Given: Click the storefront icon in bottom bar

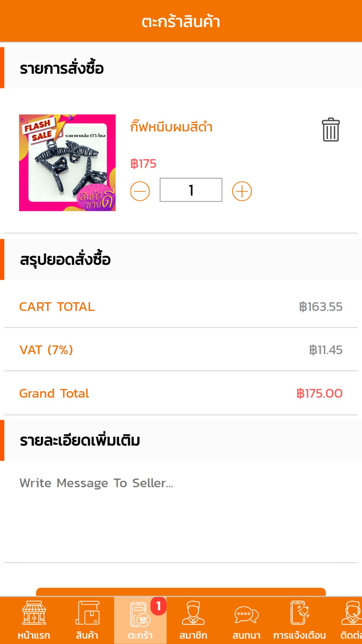Looking at the screenshot, I should 34,612.
